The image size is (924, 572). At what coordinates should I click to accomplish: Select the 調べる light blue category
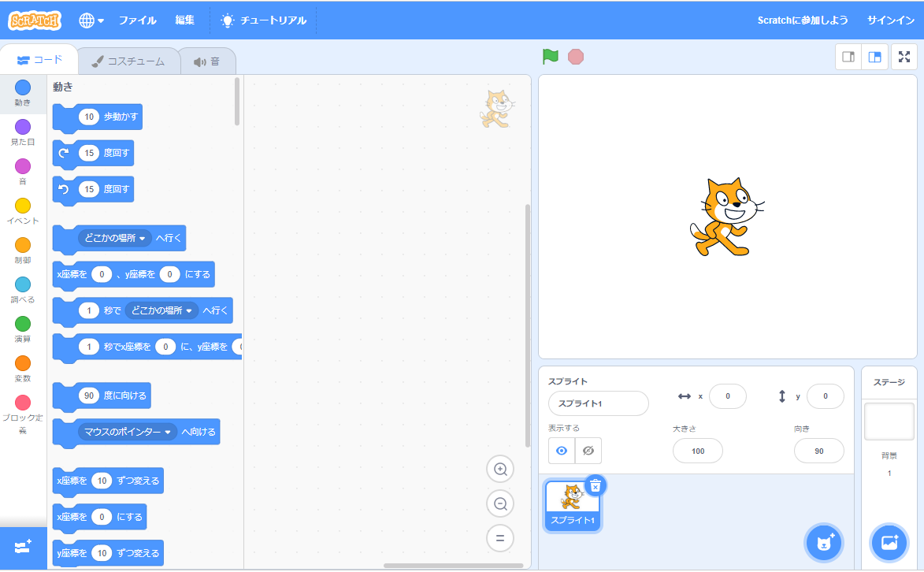pyautogui.click(x=22, y=290)
